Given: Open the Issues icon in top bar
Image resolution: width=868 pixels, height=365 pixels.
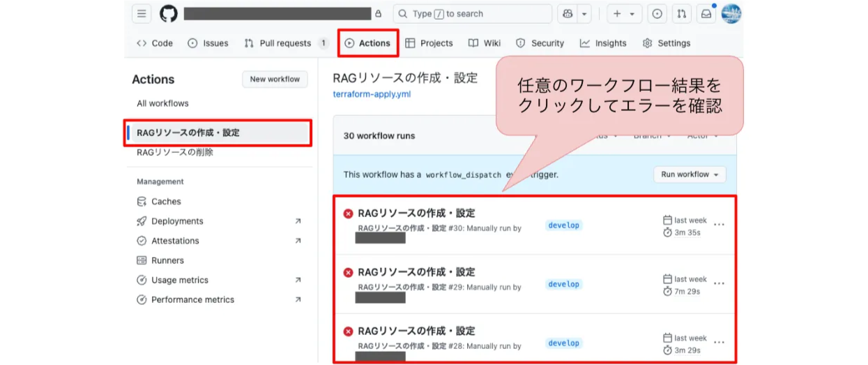Looking at the screenshot, I should pos(657,14).
